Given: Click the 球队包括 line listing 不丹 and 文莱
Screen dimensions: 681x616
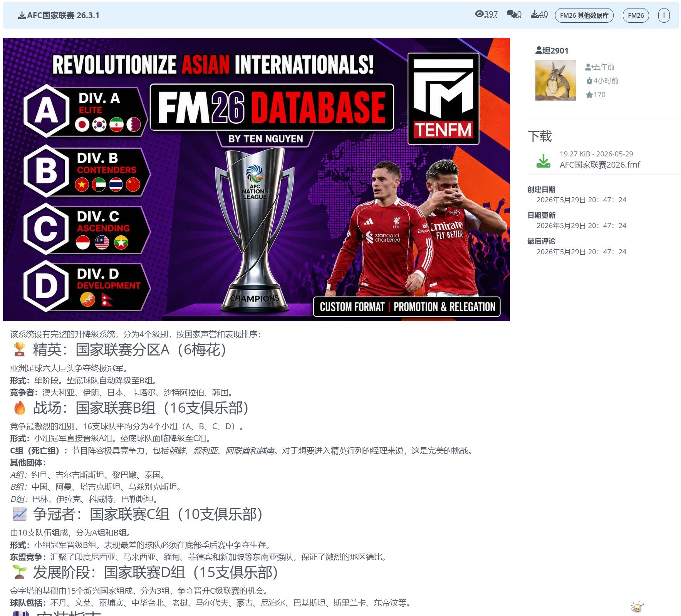Looking at the screenshot, I should [211, 603].
